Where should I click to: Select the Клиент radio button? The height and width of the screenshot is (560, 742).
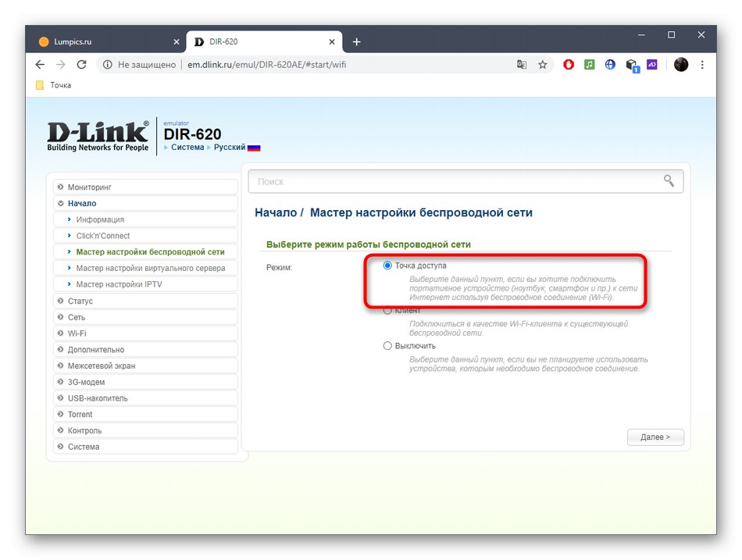point(387,310)
